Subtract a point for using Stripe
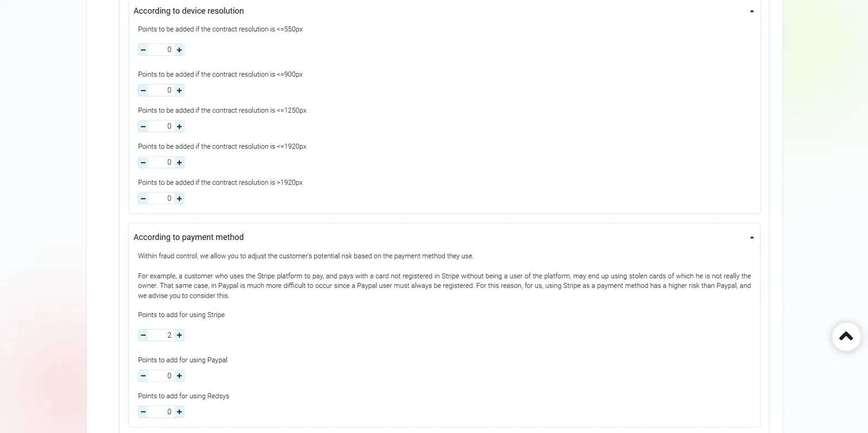 [143, 335]
